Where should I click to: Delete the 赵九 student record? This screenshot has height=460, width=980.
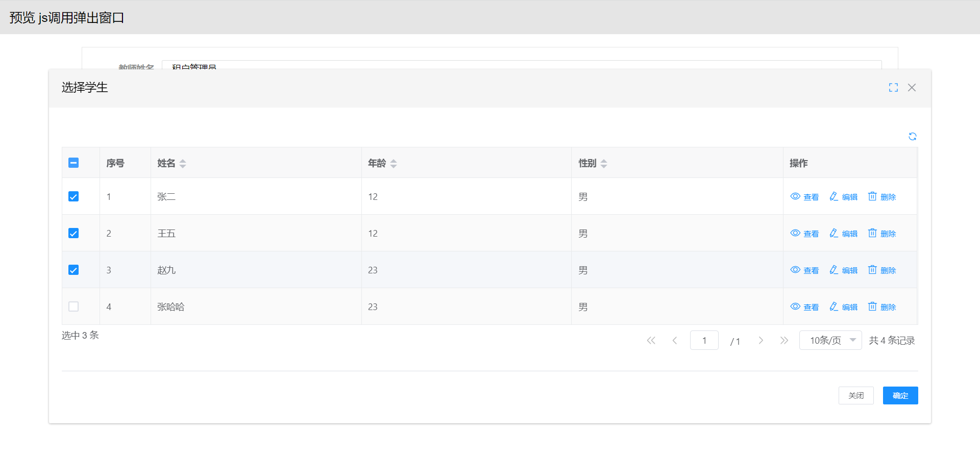[882, 270]
